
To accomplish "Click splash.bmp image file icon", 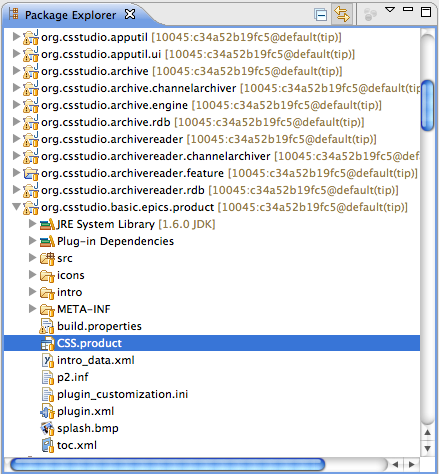I will pos(47,429).
